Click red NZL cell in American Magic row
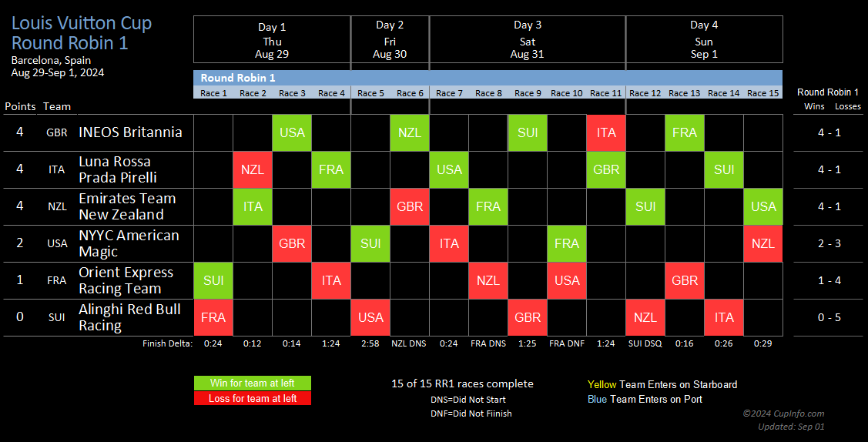The height and width of the screenshot is (442, 868). [763, 243]
